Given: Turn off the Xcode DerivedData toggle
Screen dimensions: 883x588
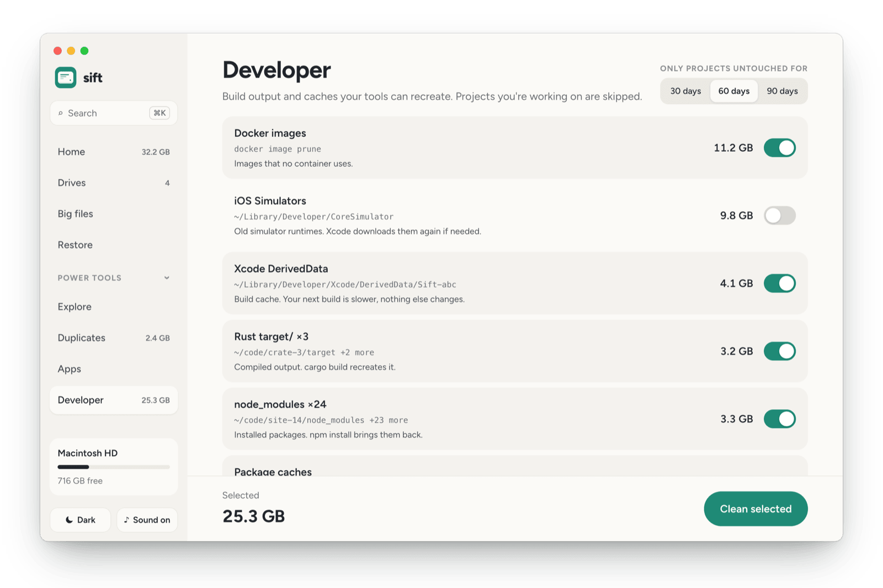Looking at the screenshot, I should [779, 284].
